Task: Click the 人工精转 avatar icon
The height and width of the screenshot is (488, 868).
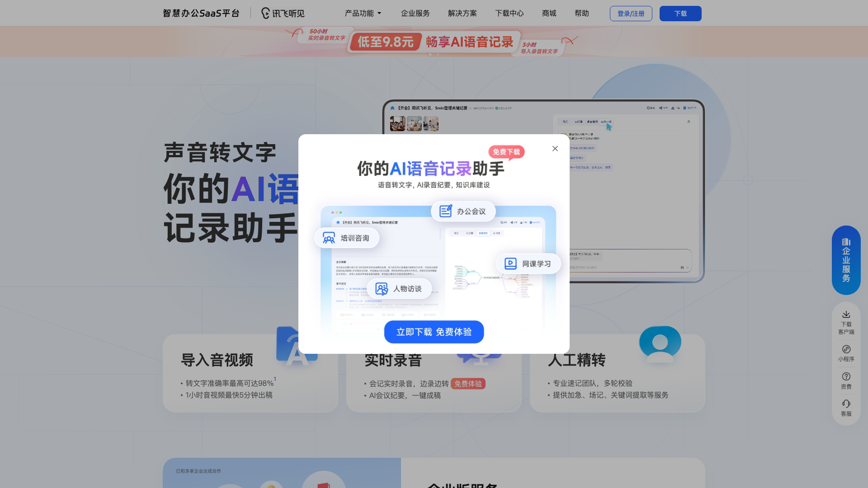Action: pos(660,344)
